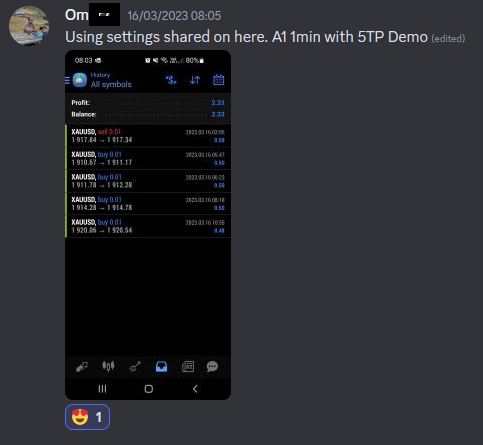
Task: Click the message timestamp 16/03/2023 08:05
Action: pos(174,16)
